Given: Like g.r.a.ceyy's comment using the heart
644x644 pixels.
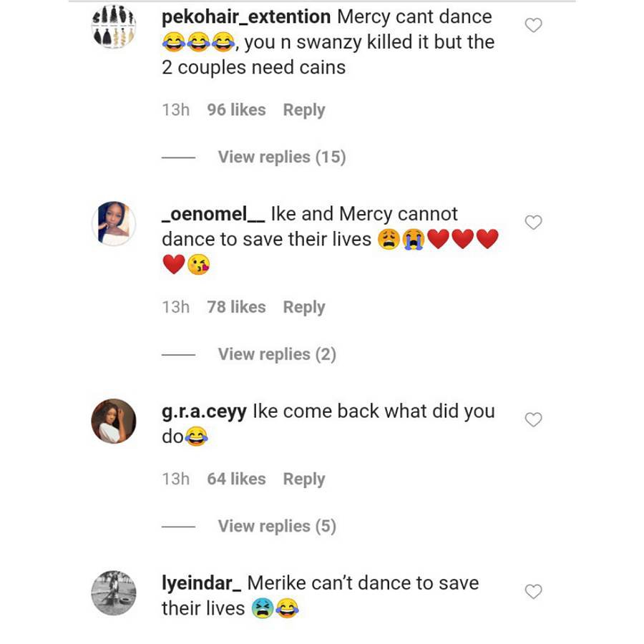Looking at the screenshot, I should tap(534, 419).
